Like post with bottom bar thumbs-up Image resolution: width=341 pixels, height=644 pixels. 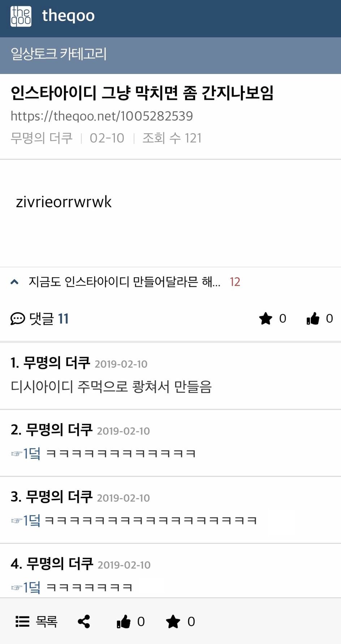tap(123, 621)
